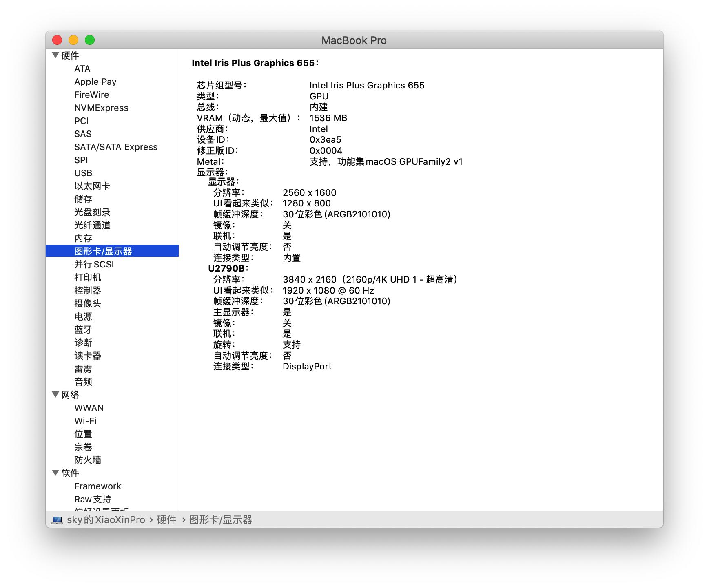Viewport: 709px width, 588px height.
Task: Select the U2790B display heading text
Action: click(228, 269)
